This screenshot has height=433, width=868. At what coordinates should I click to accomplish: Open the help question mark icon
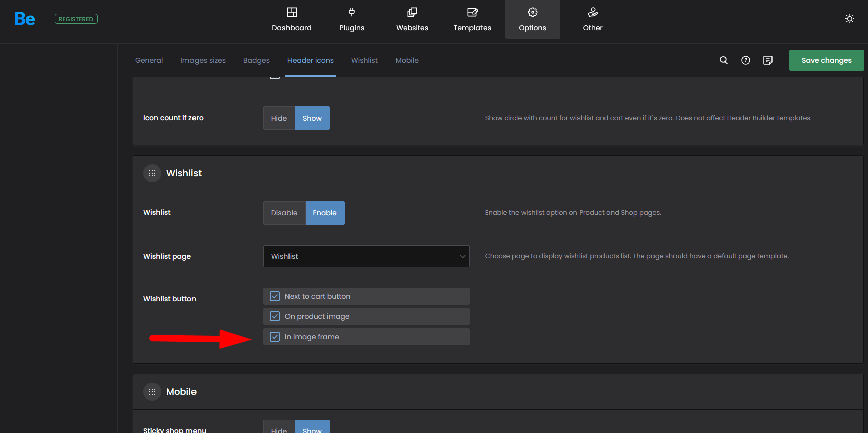point(745,60)
